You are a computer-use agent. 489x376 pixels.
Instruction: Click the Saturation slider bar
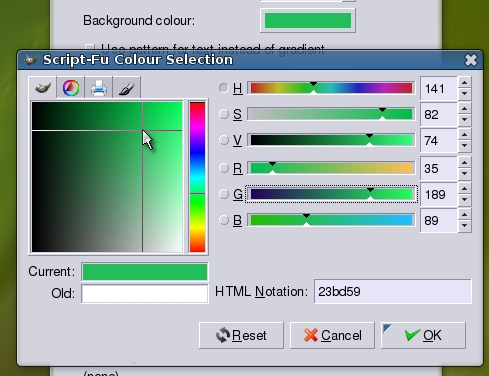(x=331, y=114)
